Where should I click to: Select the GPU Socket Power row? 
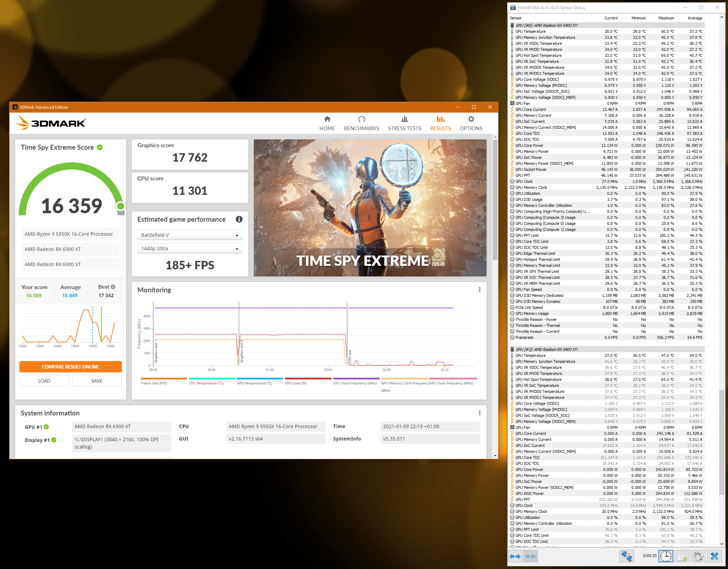(x=607, y=169)
